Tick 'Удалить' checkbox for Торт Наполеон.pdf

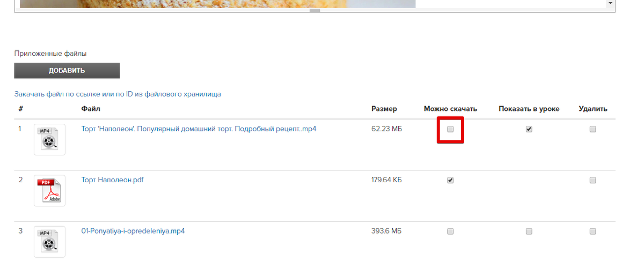click(592, 180)
